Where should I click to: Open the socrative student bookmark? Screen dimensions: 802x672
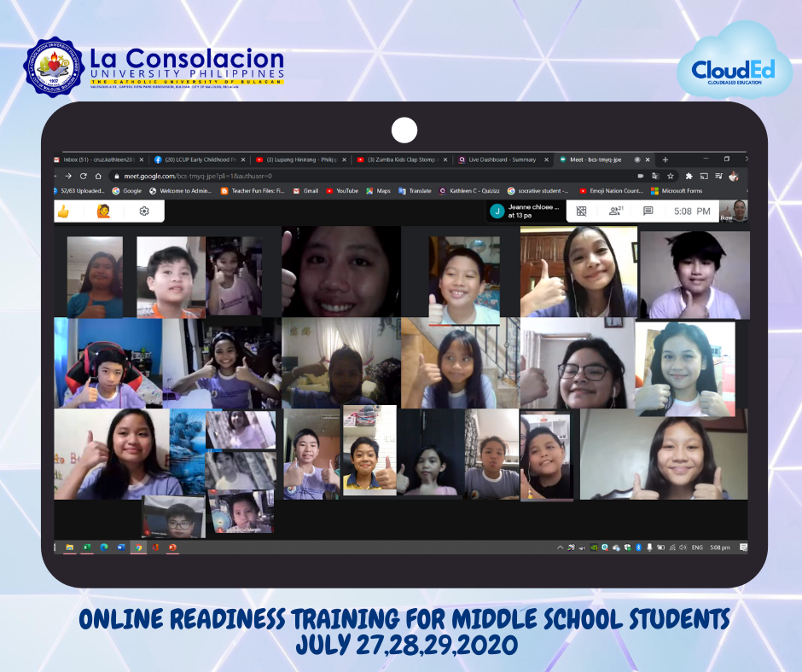pos(538,191)
